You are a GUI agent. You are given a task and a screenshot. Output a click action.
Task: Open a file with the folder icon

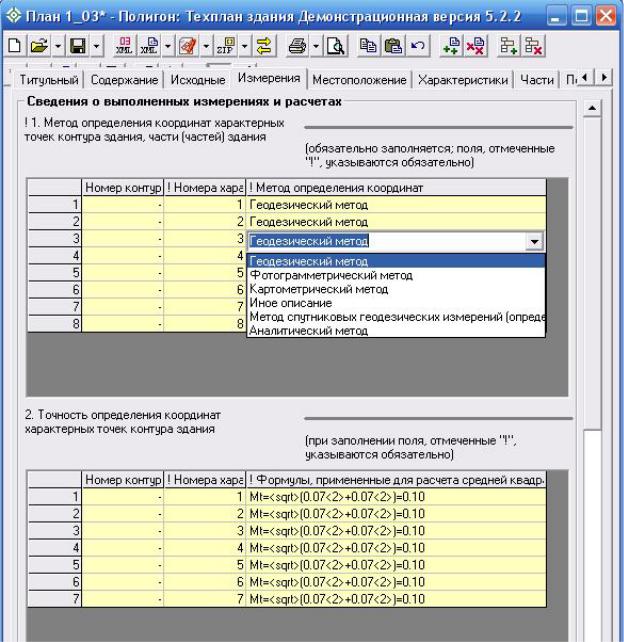click(39, 45)
